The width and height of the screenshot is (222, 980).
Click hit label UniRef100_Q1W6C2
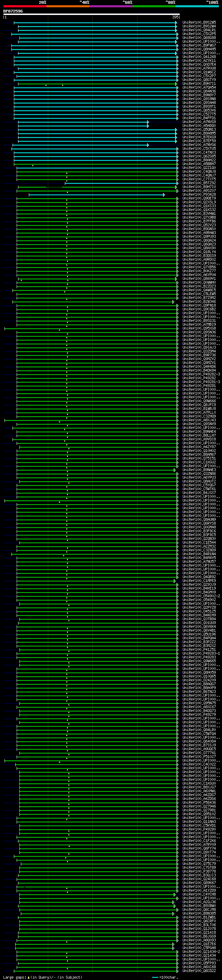pos(199,72)
